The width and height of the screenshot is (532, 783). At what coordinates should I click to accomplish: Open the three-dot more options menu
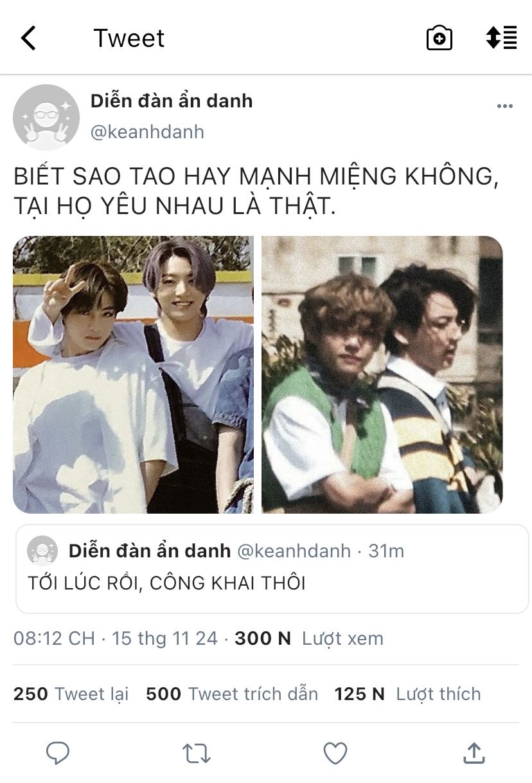505,106
